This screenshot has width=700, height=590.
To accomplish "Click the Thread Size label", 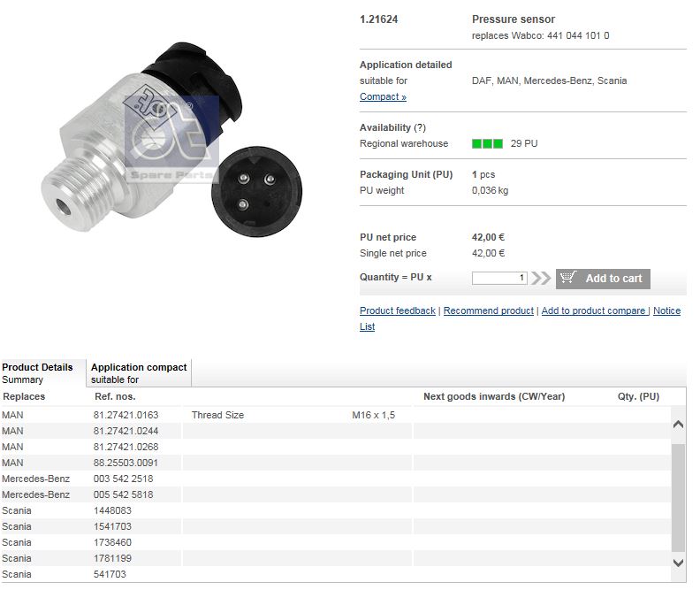I will pos(217,415).
